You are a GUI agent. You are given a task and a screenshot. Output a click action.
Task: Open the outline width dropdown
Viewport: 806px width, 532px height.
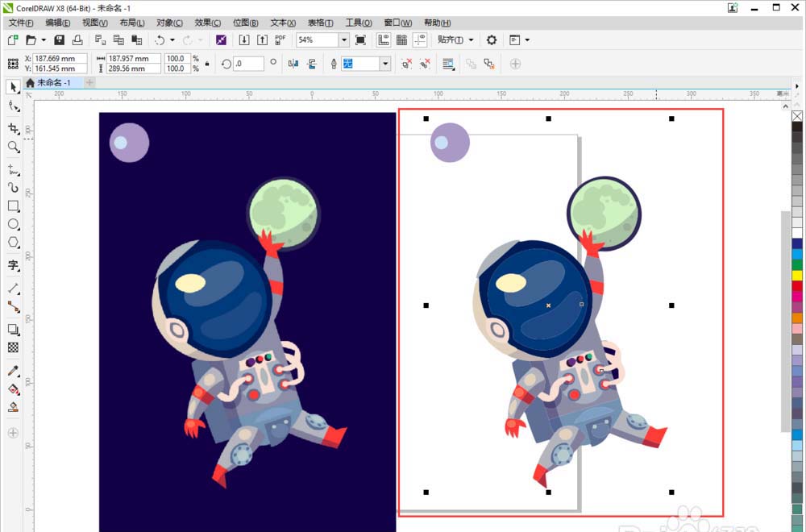pos(385,64)
